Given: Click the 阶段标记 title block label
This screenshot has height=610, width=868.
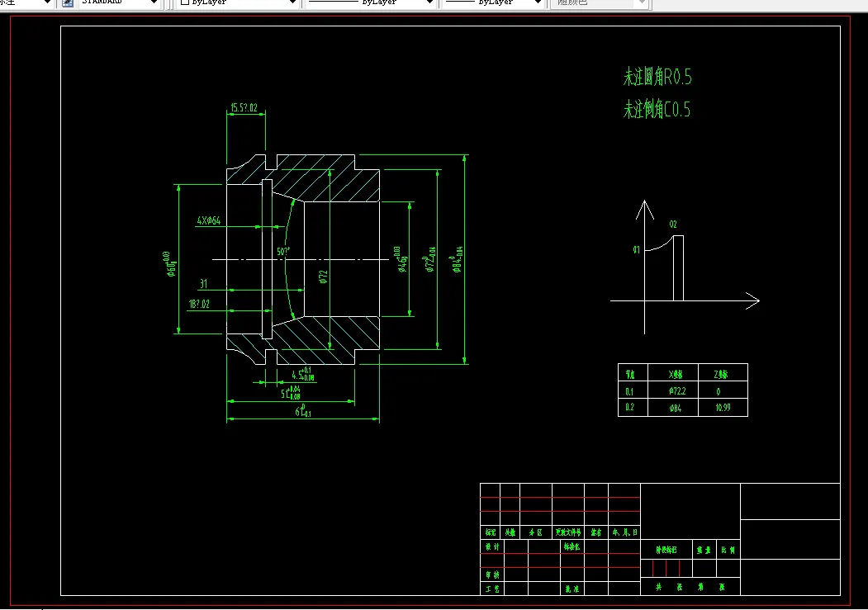Looking at the screenshot, I should click(666, 550).
